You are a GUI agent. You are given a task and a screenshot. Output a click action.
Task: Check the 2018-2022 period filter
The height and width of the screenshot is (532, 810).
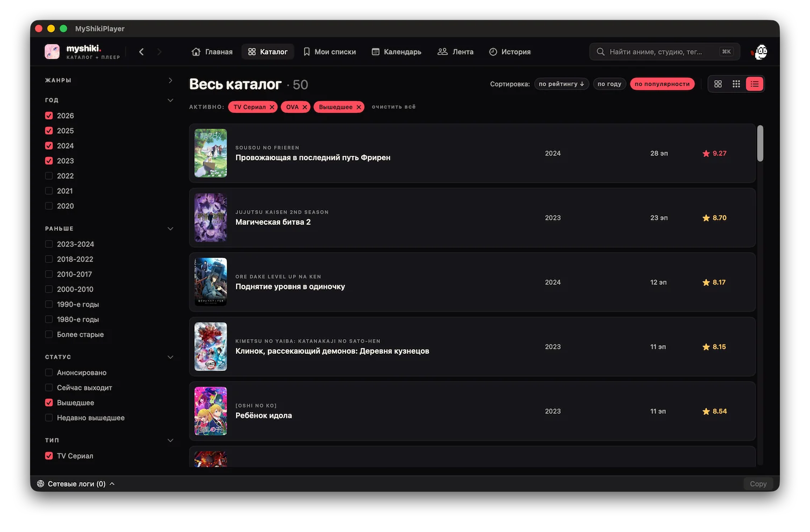49,259
